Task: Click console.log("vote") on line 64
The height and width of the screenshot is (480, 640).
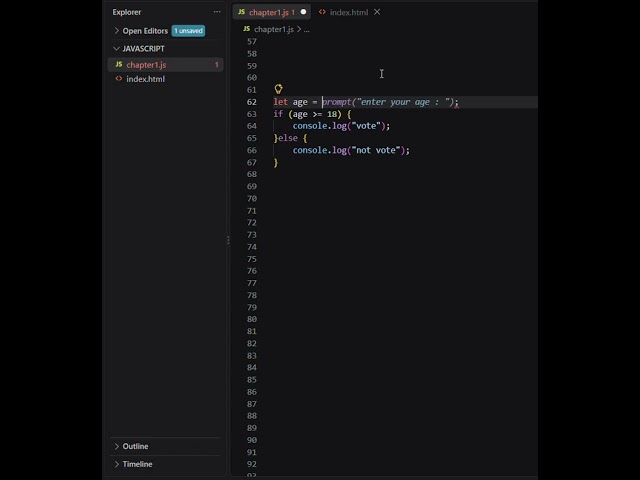Action: pos(341,126)
